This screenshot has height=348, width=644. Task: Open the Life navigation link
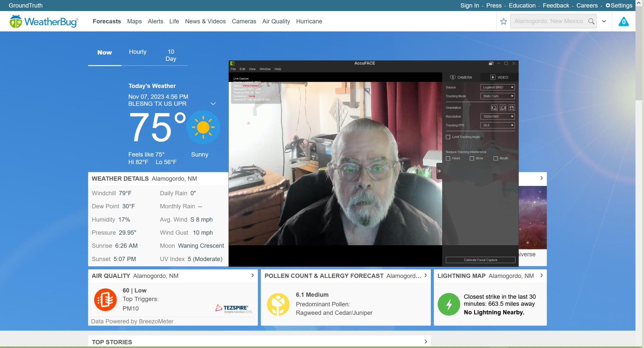174,21
